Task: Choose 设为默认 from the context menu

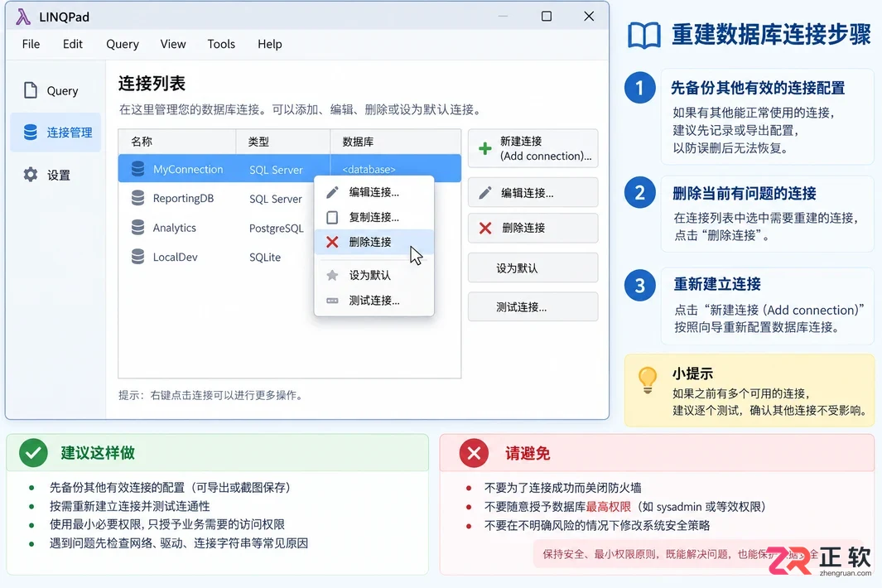Action: tap(374, 275)
